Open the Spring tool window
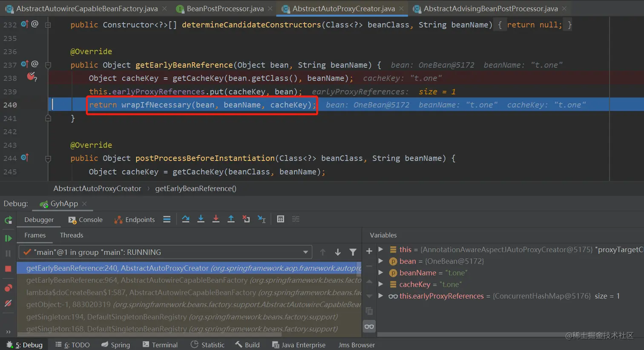The height and width of the screenshot is (350, 644). [x=115, y=344]
